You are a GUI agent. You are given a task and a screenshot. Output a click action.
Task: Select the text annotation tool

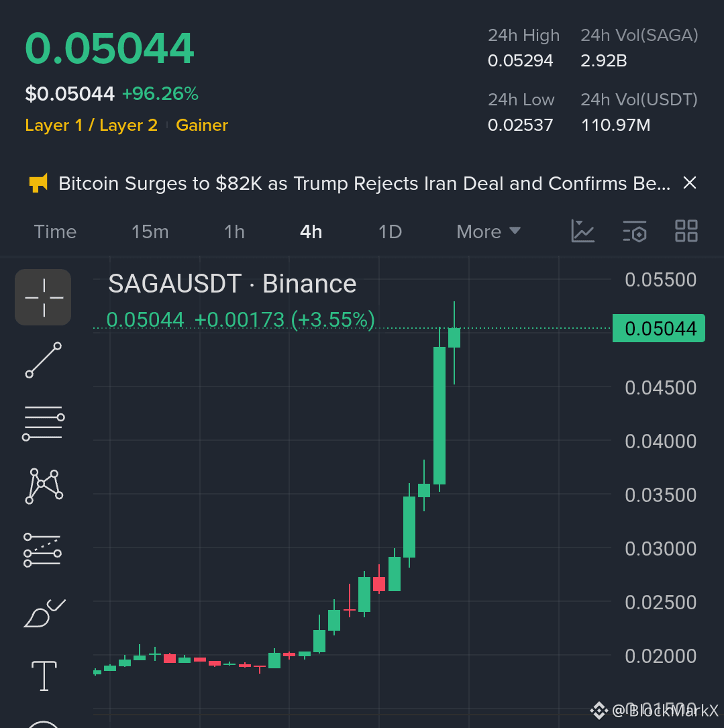click(x=44, y=676)
